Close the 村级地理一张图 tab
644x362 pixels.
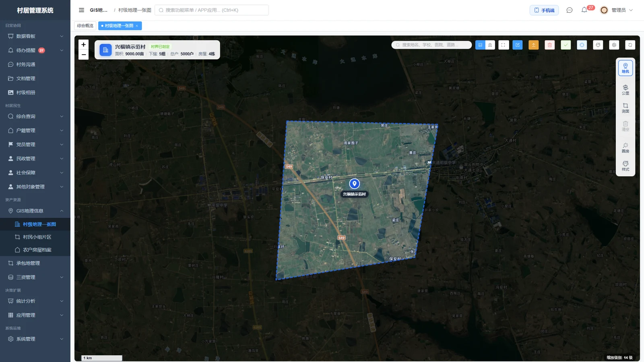pos(137,26)
